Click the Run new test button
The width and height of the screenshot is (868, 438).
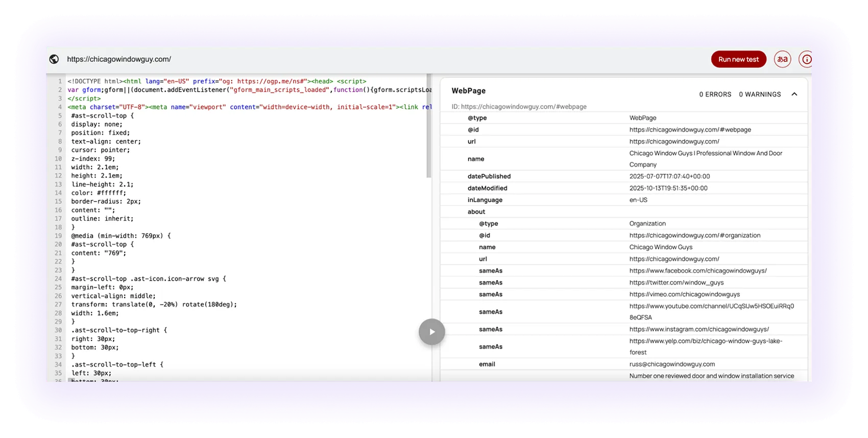point(738,59)
